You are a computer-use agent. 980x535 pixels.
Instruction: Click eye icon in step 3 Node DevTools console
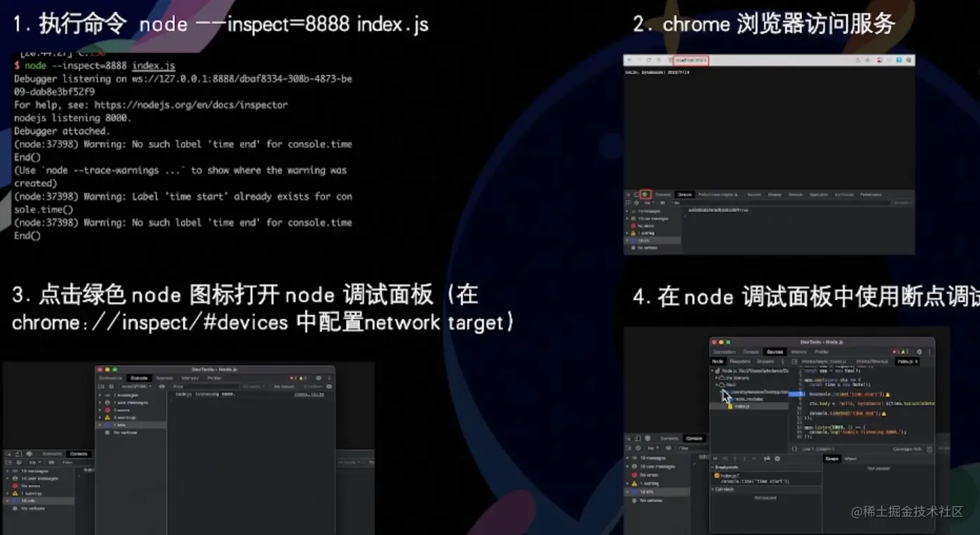pos(162,386)
